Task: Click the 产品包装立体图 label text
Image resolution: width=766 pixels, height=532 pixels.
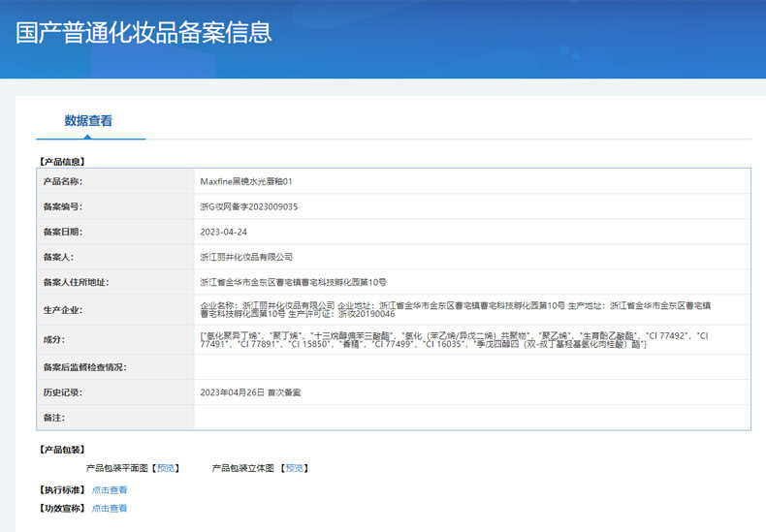Action: [242, 468]
